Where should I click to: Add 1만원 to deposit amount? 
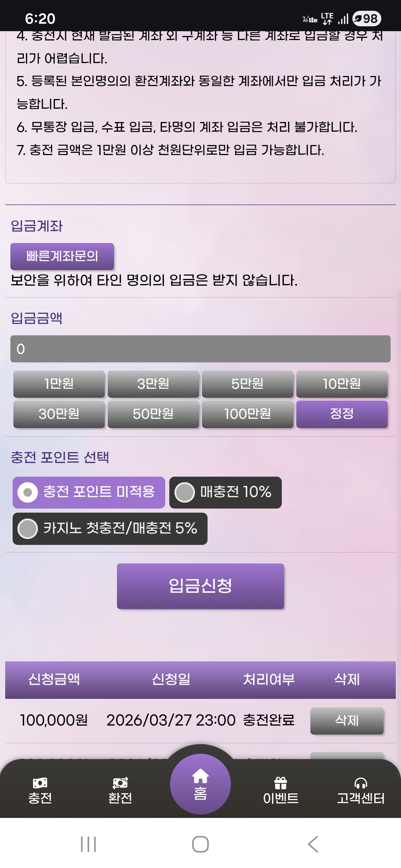(x=59, y=384)
